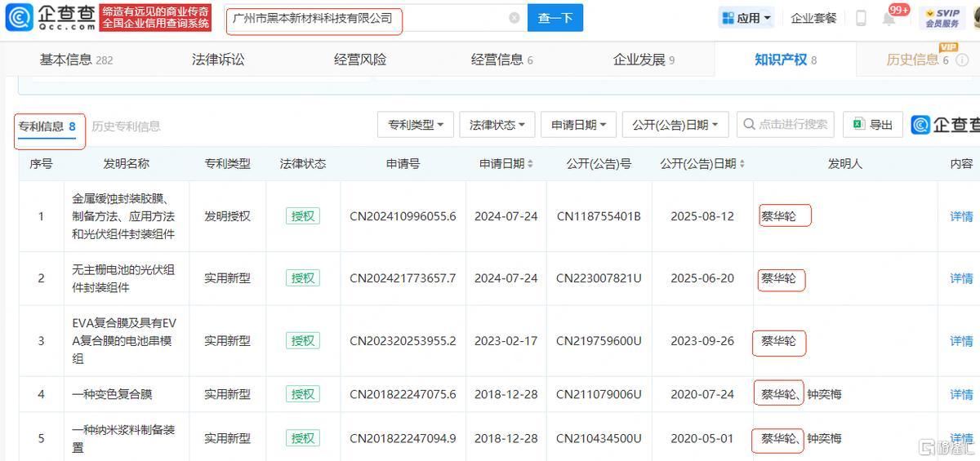Viewport: 980px width, 461px height.
Task: Open 详情 for 一种变色复合膜 patent
Action: click(x=961, y=394)
